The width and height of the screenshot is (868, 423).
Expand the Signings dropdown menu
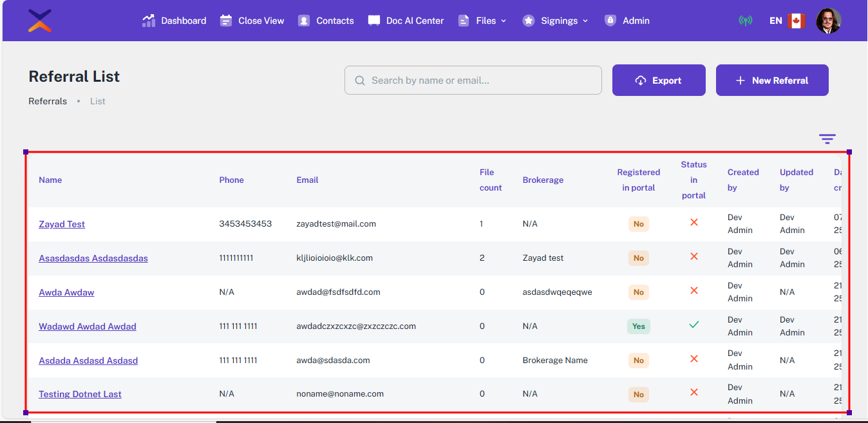(555, 21)
